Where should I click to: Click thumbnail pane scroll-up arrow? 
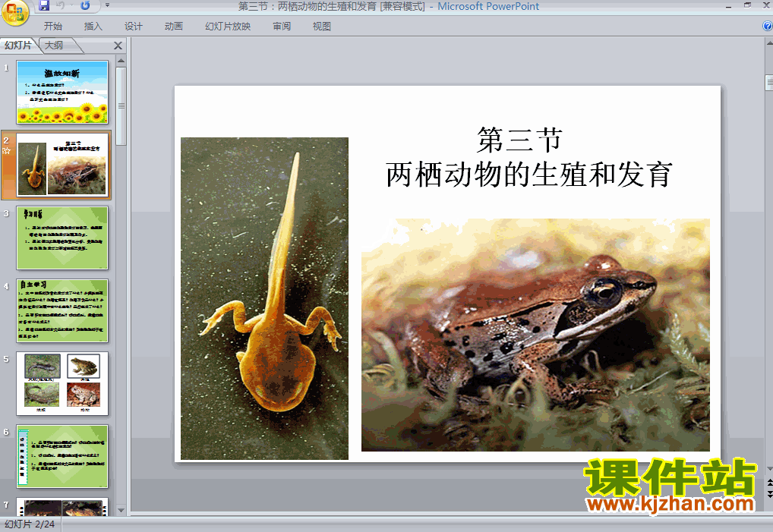click(121, 61)
